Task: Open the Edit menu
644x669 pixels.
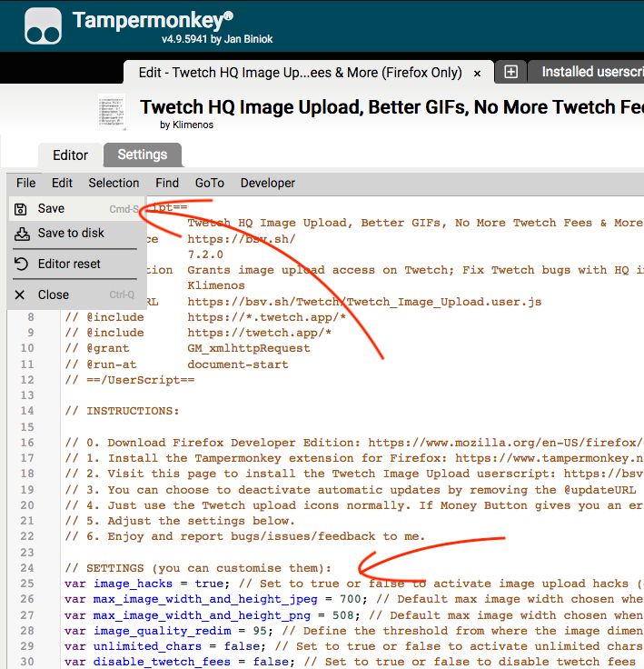Action: point(62,183)
